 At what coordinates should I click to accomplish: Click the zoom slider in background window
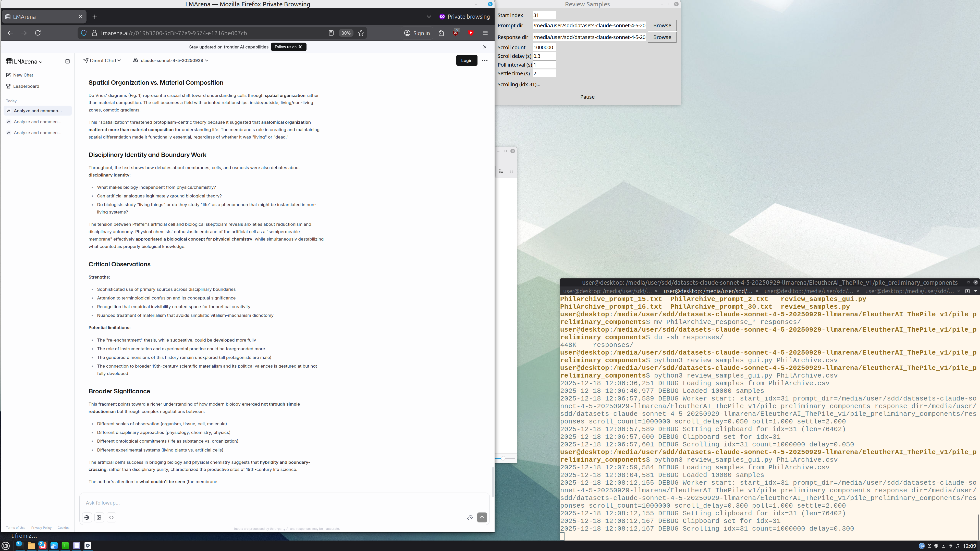click(x=503, y=458)
